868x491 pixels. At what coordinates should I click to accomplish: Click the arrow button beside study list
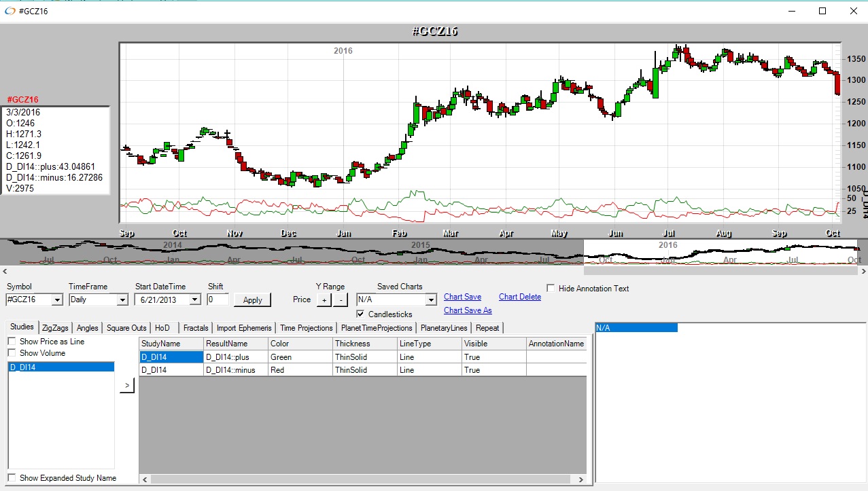click(x=127, y=386)
